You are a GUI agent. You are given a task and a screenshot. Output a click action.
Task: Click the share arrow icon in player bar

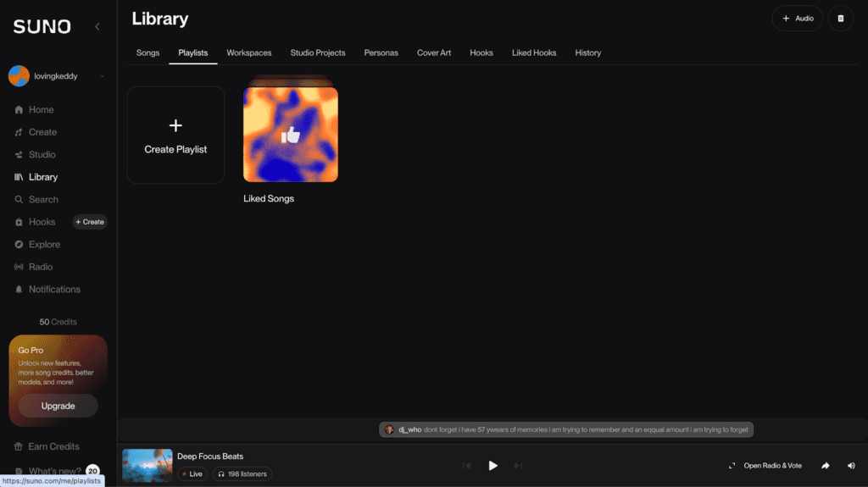[825, 465]
